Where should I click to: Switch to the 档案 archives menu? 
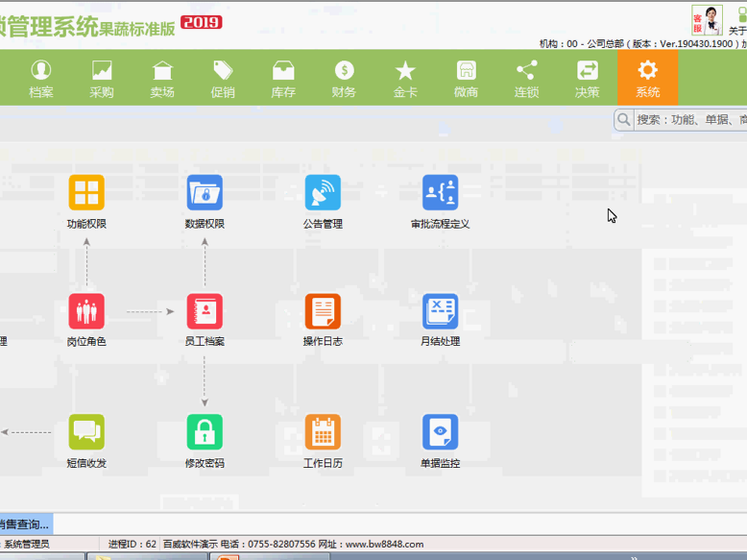(41, 78)
